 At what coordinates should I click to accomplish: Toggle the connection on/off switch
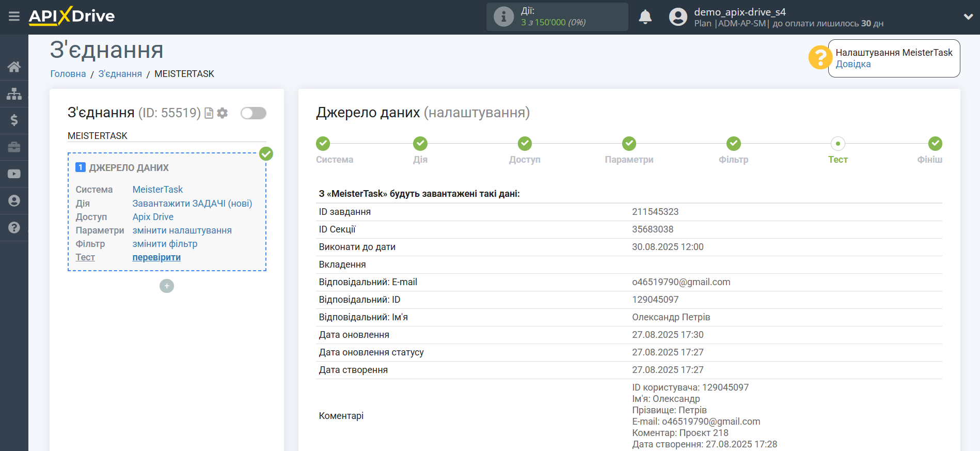coord(254,113)
